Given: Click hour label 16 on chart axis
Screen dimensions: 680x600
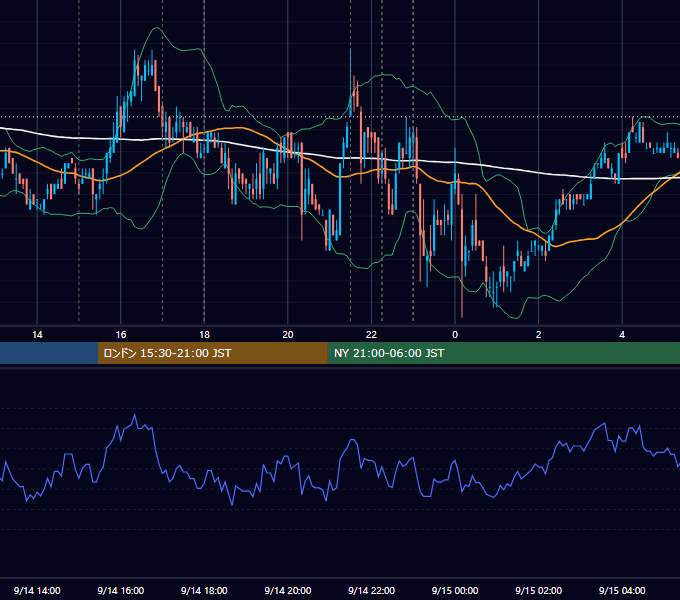Looking at the screenshot, I should pos(121,335).
